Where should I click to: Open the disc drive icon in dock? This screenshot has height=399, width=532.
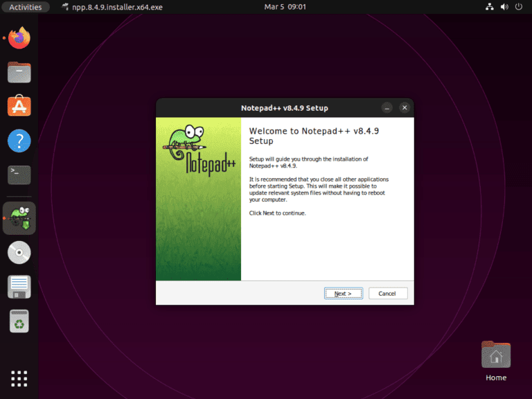(x=19, y=252)
